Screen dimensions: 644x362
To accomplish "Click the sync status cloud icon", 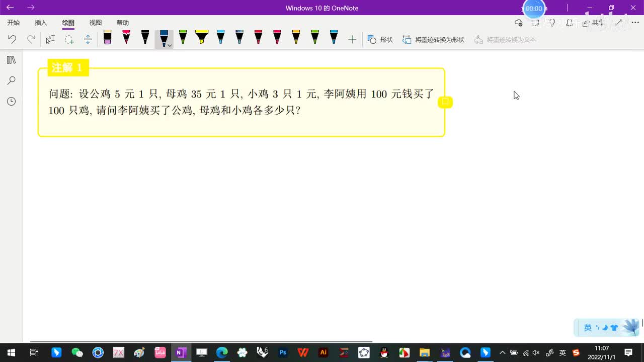I will (x=518, y=23).
